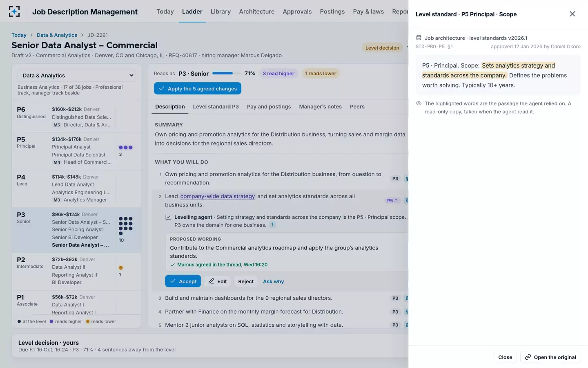Image resolution: width=588 pixels, height=368 pixels.
Task: Open the Architecture tab
Action: tap(257, 11)
